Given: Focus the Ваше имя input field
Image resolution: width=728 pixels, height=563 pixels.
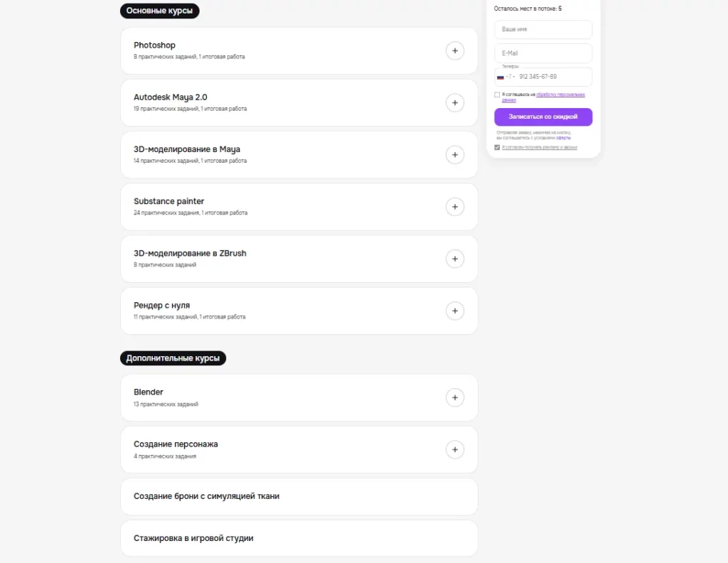Looking at the screenshot, I should point(543,30).
